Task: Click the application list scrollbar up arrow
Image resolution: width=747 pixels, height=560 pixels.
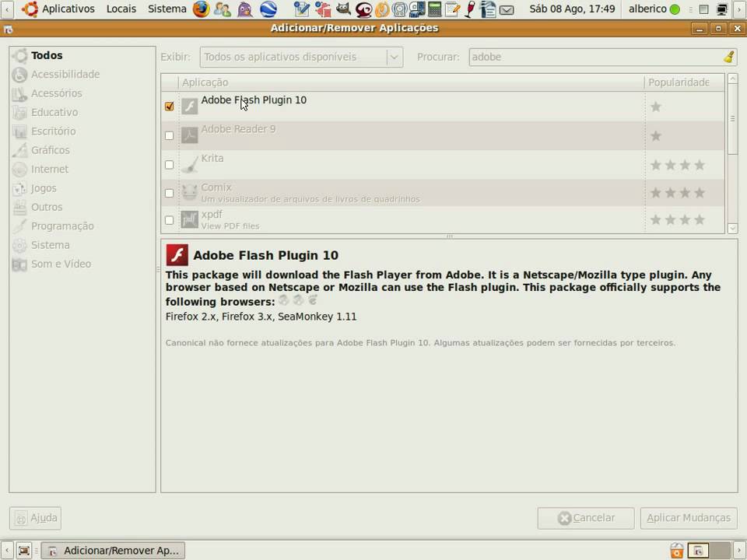Action: 732,79
